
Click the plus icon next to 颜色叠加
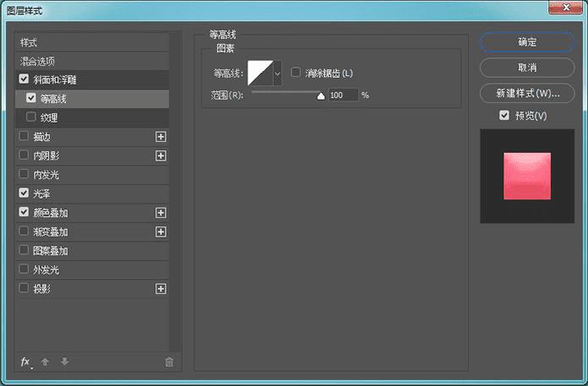coord(161,213)
